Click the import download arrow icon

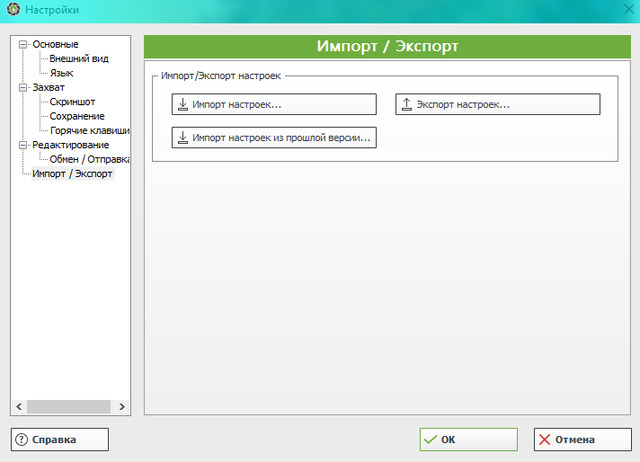pyautogui.click(x=182, y=105)
